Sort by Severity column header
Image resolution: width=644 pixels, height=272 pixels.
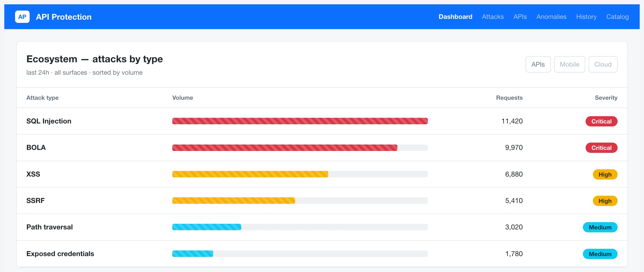pyautogui.click(x=606, y=98)
